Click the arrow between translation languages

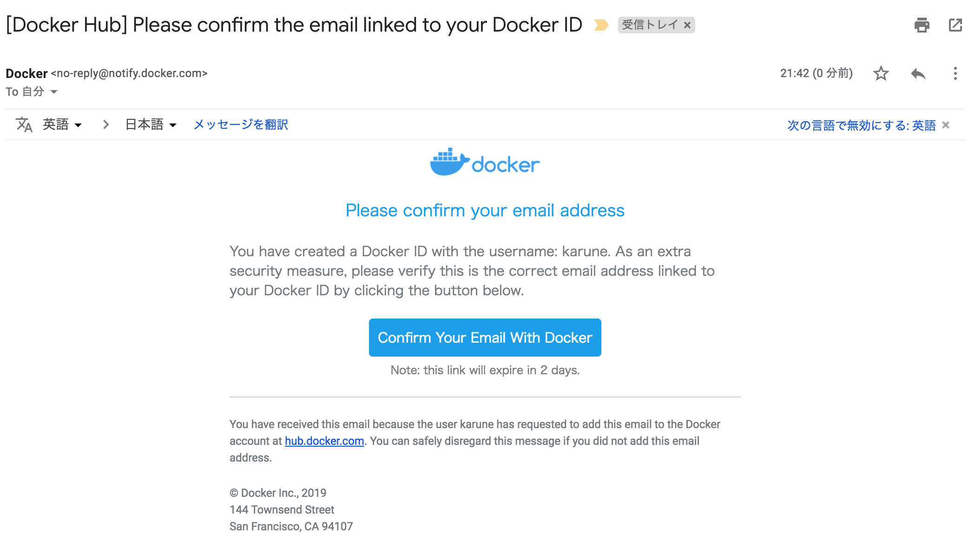[x=106, y=124]
